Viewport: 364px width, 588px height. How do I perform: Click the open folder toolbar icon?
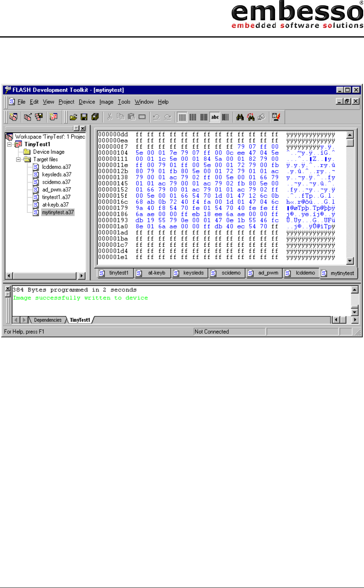click(73, 117)
